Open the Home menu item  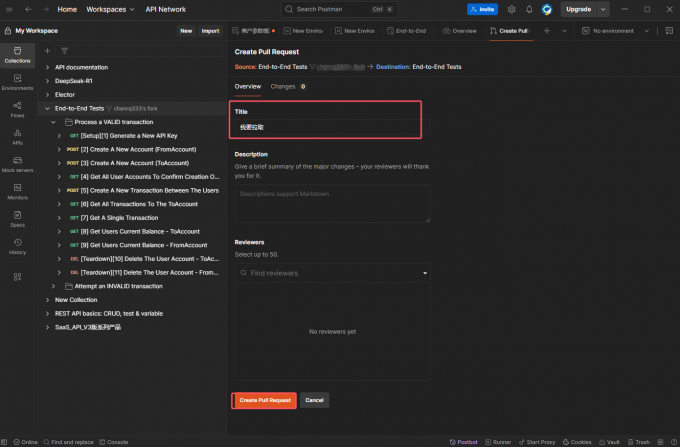point(67,9)
